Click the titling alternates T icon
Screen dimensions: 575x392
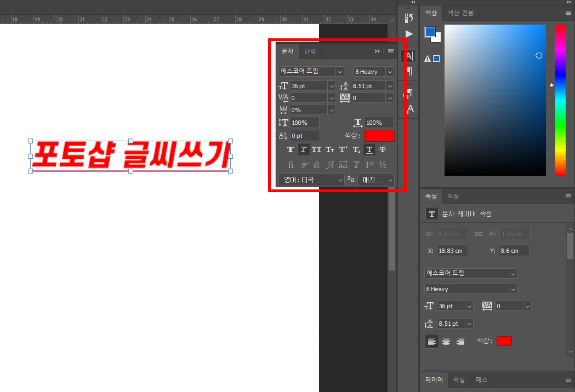356,165
